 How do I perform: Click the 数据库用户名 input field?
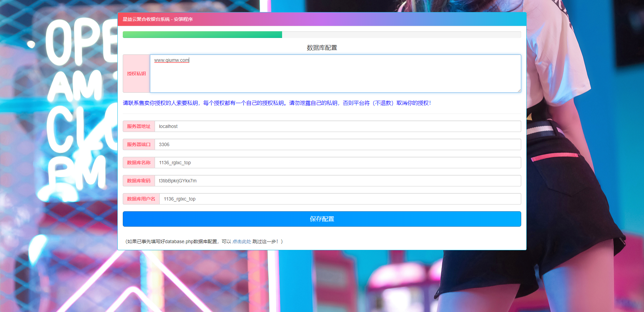pyautogui.click(x=340, y=199)
